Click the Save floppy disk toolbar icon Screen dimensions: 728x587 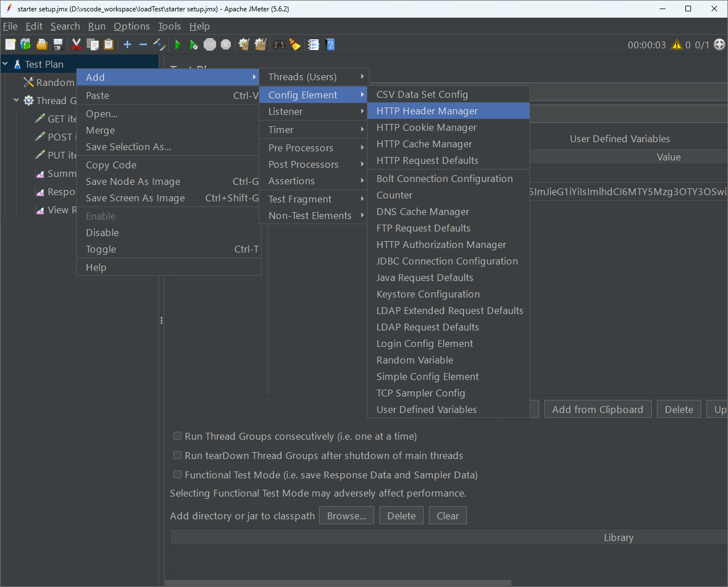click(x=57, y=44)
